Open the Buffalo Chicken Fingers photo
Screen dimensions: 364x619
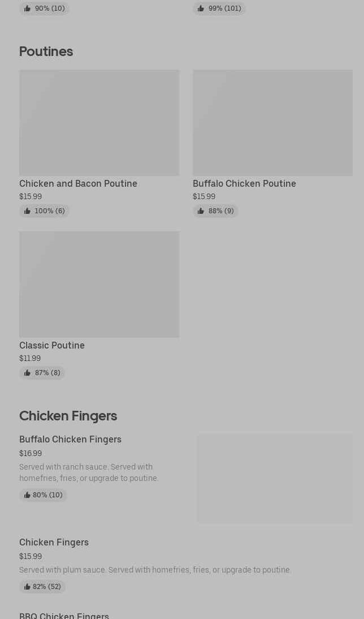pyautogui.click(x=275, y=478)
